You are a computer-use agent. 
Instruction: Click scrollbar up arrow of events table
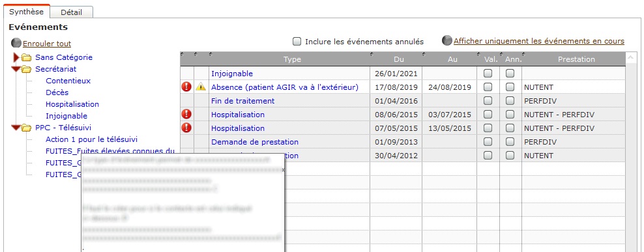tap(630, 59)
